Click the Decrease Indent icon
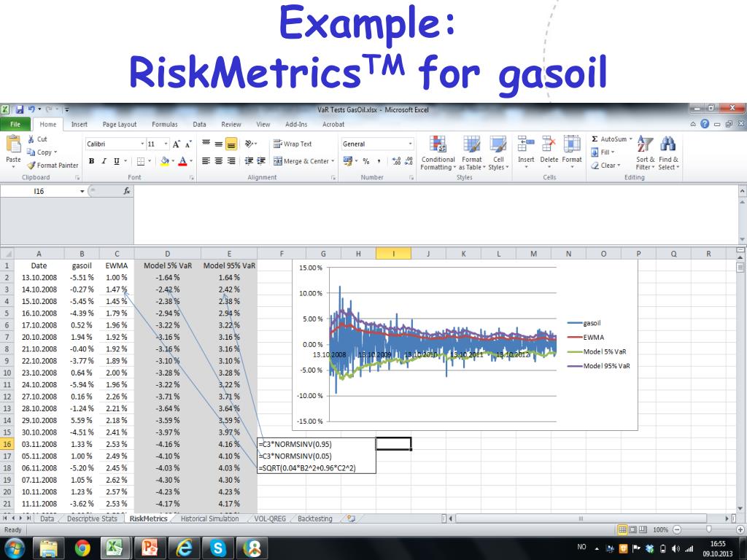Image resolution: width=747 pixels, height=560 pixels. pos(249,161)
